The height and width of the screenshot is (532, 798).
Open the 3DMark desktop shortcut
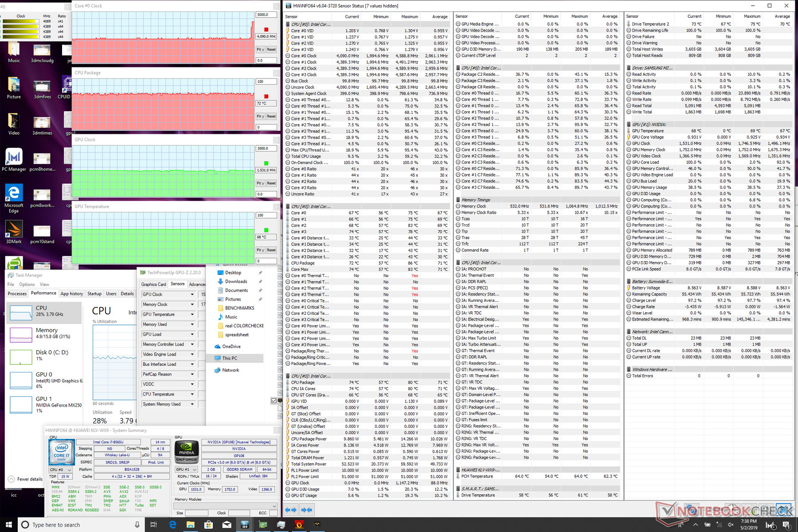[x=14, y=232]
